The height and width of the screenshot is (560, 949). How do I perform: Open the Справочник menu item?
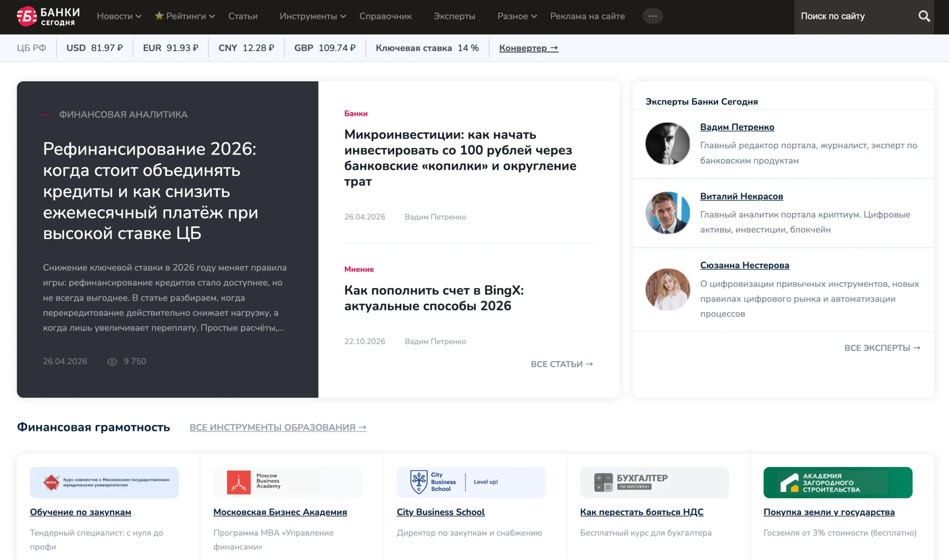pyautogui.click(x=385, y=16)
